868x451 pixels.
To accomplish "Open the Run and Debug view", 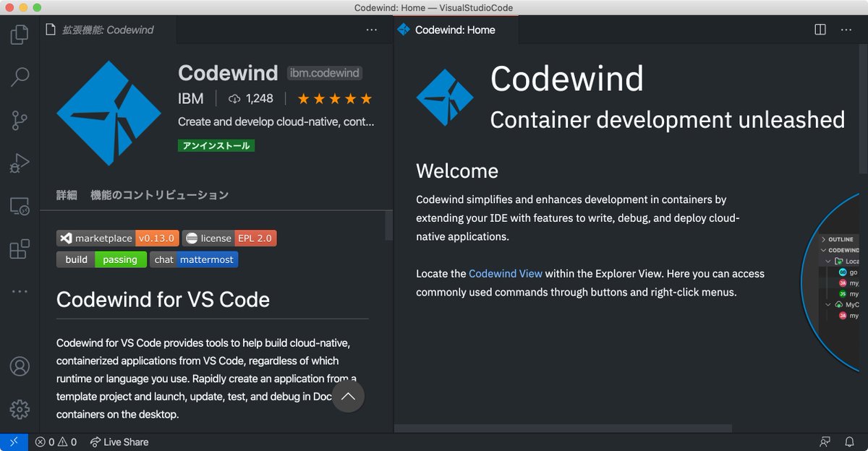I will [x=20, y=163].
